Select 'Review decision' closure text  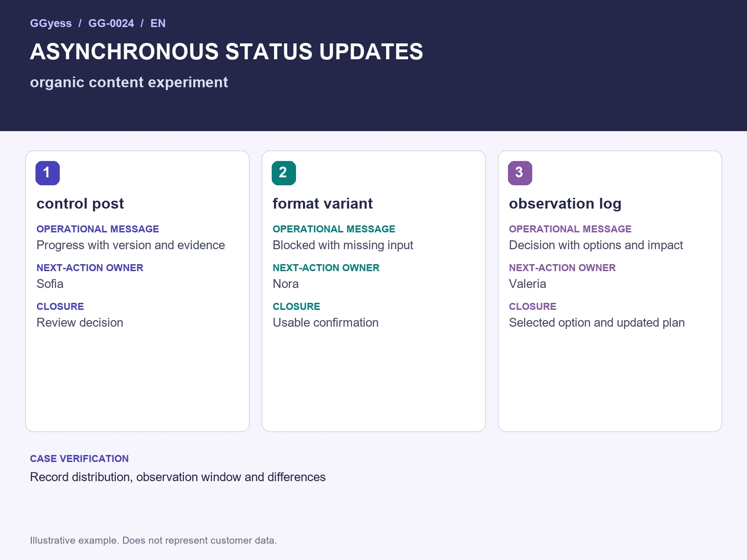coord(80,322)
